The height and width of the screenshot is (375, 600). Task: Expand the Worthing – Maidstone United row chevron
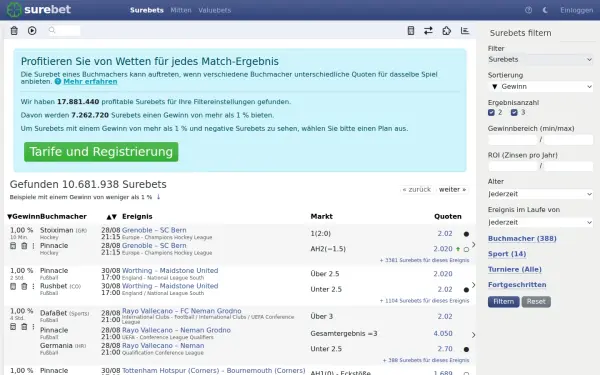click(x=474, y=285)
